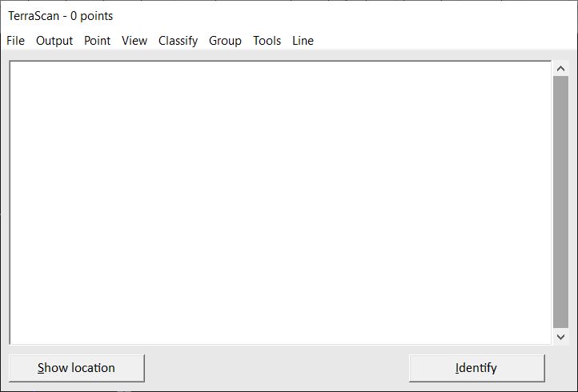Open the View menu
This screenshot has height=392, width=578.
click(134, 41)
